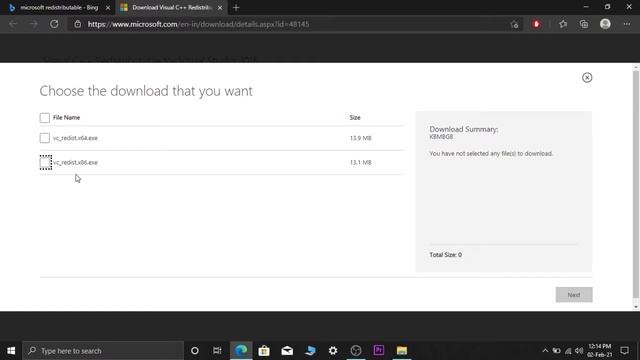This screenshot has width=640, height=360.
Task: Close the Download Visual C++ tab
Action: pos(220,8)
